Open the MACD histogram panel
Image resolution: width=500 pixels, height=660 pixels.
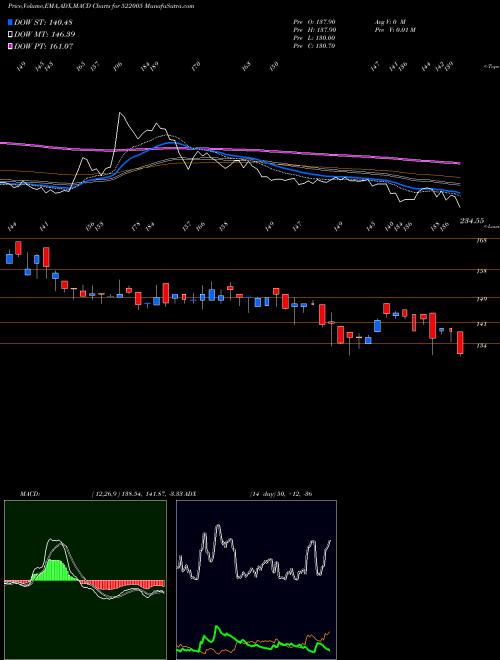tap(85, 580)
